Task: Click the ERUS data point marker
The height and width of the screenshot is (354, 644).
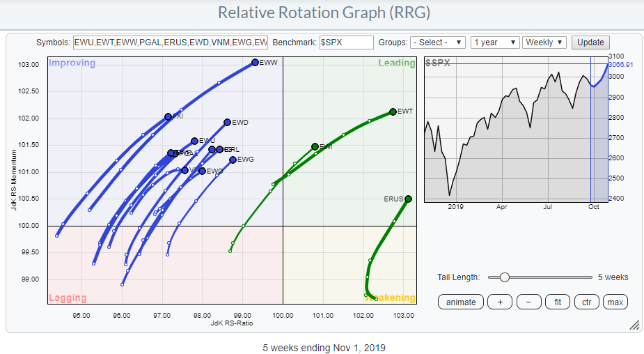Action: tap(408, 199)
